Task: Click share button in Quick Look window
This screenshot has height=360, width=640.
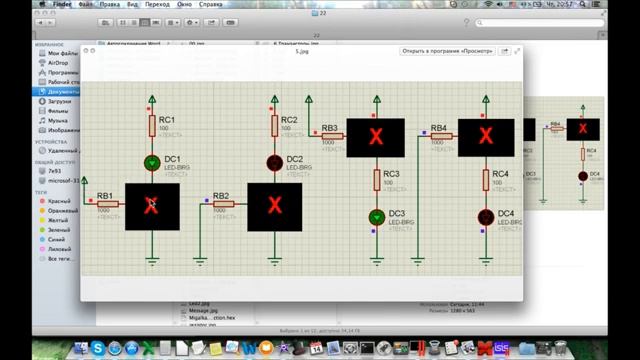Action: [x=505, y=51]
